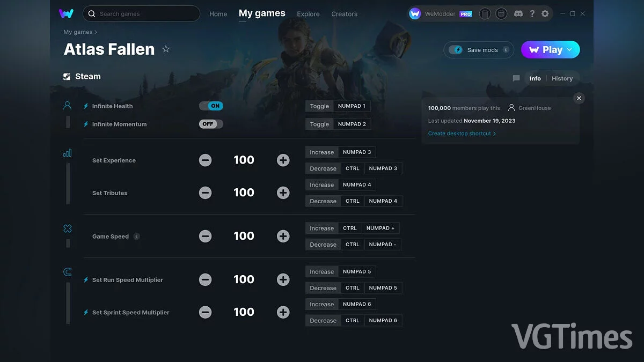Open the WeModder PRO profile
644x362 pixels.
pyautogui.click(x=441, y=13)
